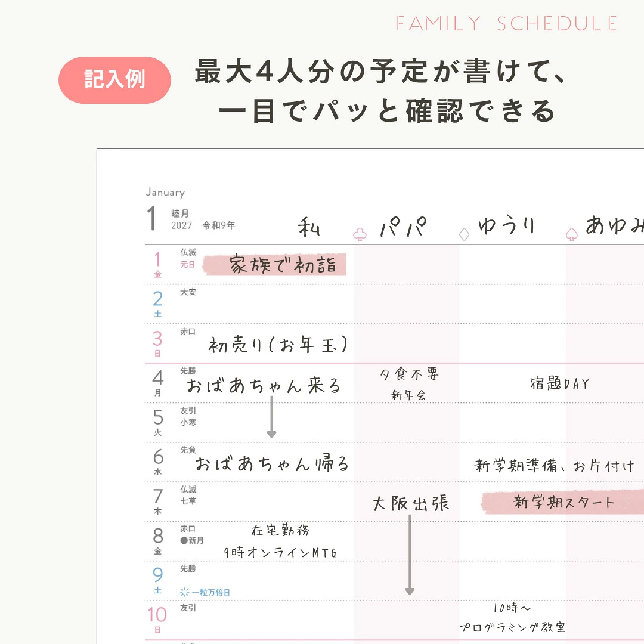Click the おばあちゃん来る entry
The width and height of the screenshot is (644, 644).
[264, 385]
